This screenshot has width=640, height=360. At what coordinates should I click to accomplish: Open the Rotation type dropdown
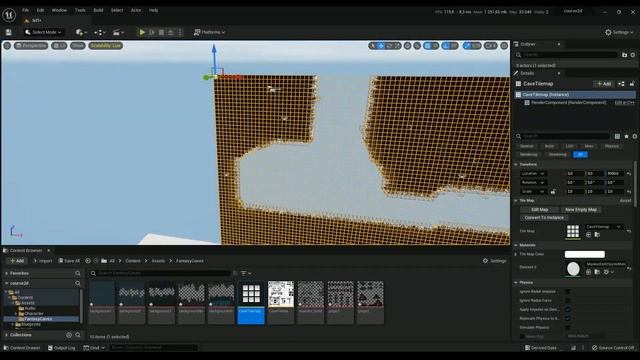coord(532,182)
